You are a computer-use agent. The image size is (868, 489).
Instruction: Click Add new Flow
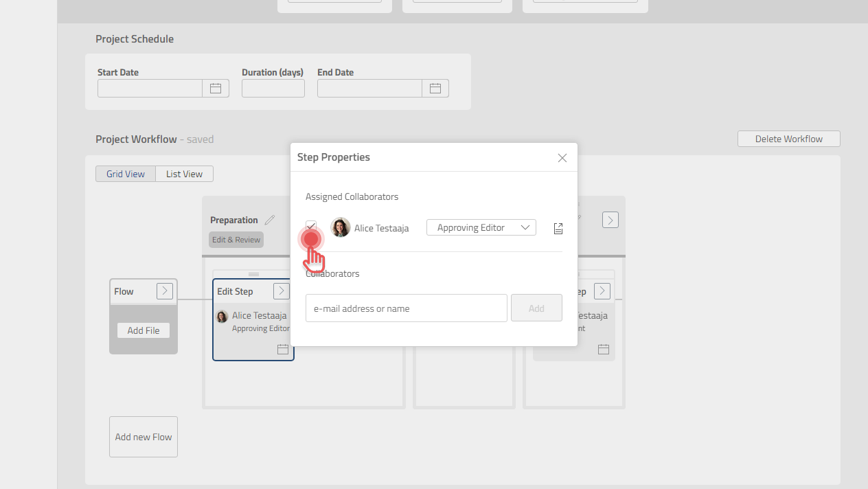(143, 436)
